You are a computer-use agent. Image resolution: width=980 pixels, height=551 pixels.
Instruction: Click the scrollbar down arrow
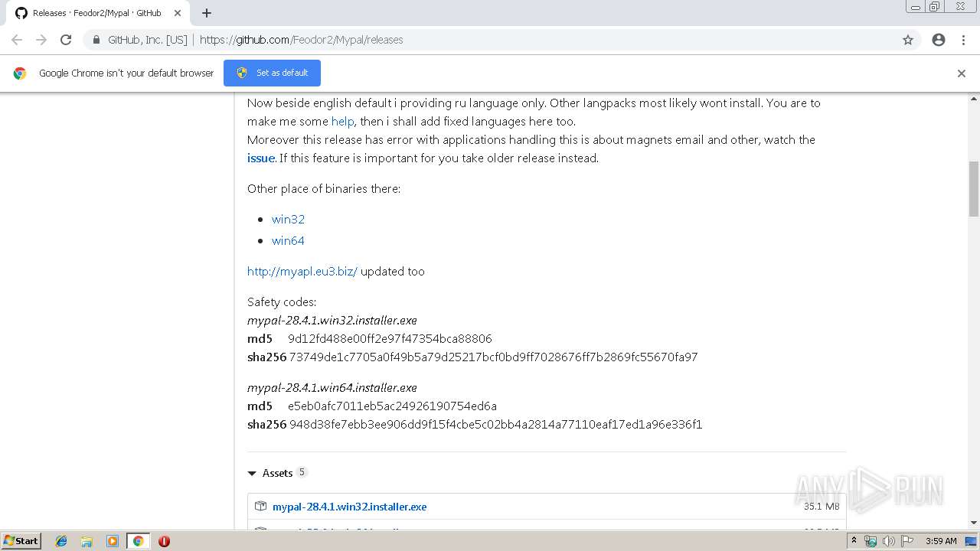pos(974,523)
